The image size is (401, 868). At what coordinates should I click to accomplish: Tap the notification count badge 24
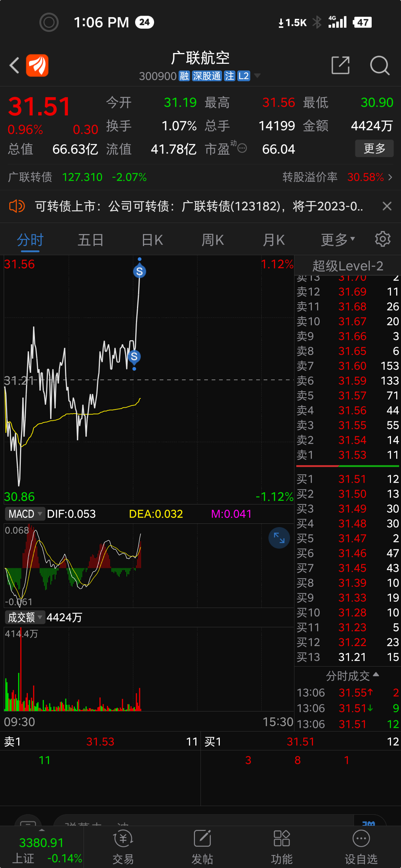(144, 22)
